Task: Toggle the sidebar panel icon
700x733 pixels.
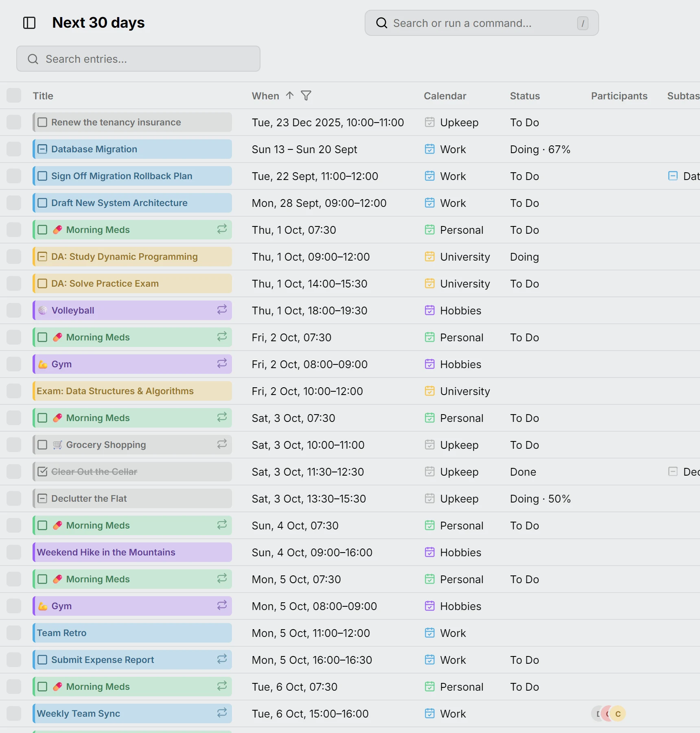Action: point(29,23)
